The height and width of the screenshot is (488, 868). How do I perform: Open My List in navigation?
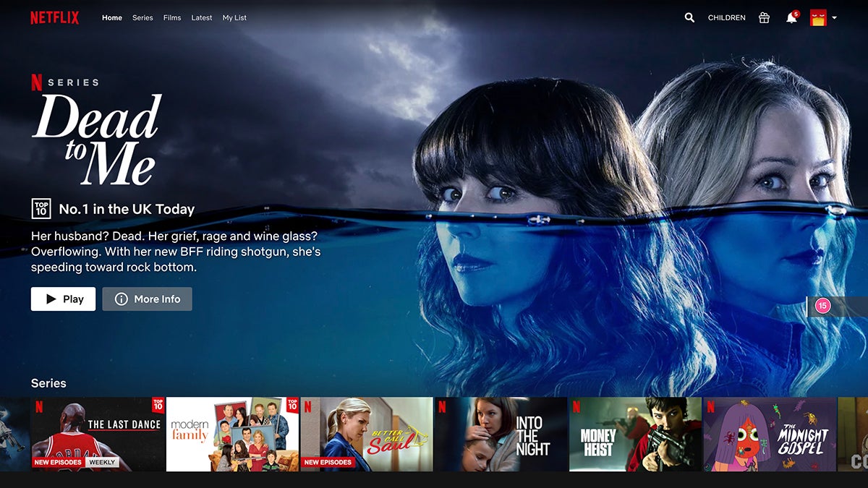[x=234, y=17]
